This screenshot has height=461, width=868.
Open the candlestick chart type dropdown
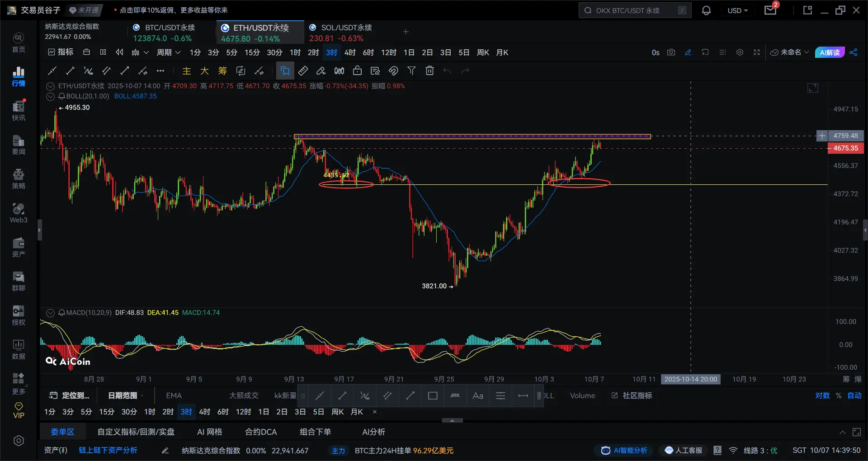click(x=140, y=52)
